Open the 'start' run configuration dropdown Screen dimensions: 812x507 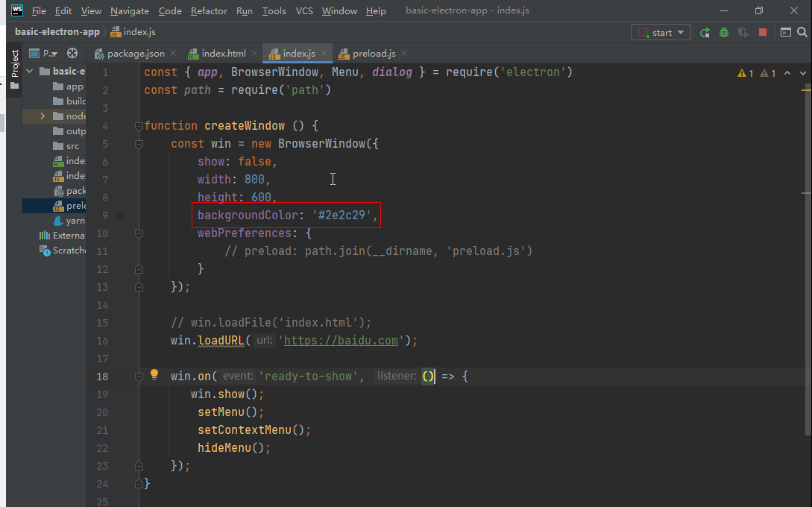click(661, 33)
